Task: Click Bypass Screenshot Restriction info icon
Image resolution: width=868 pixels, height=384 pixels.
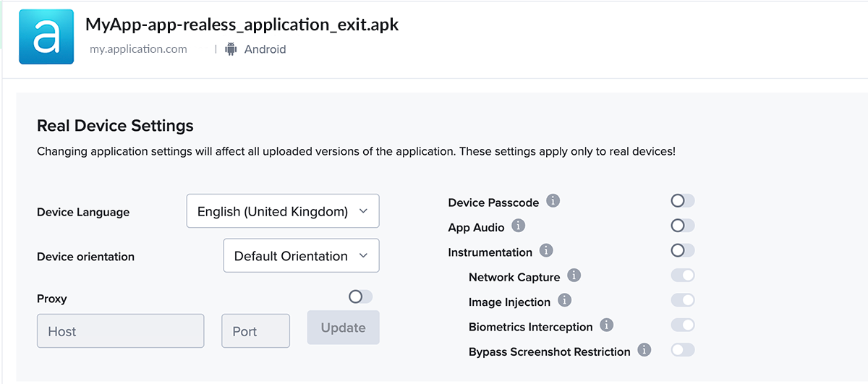Action: 644,350
